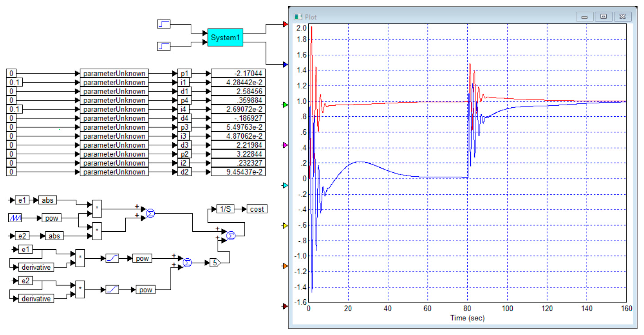Select the first parameterUnknown block
Screen dimensions: 644x335
click(x=114, y=73)
